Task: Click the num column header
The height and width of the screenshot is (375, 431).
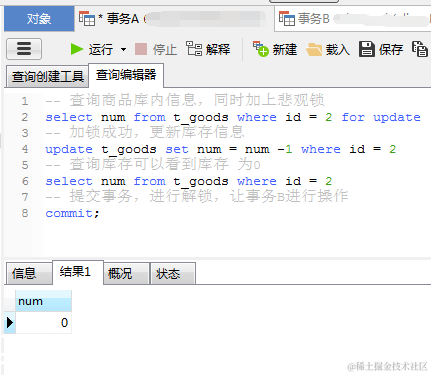Action: 43,301
